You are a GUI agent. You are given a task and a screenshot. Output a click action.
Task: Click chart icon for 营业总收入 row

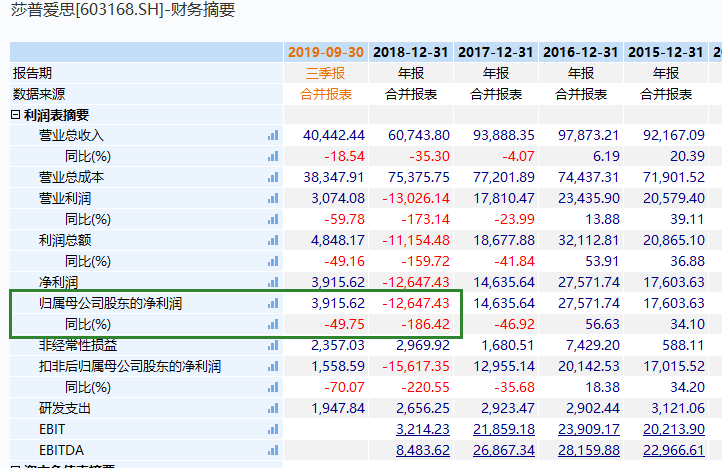point(272,135)
